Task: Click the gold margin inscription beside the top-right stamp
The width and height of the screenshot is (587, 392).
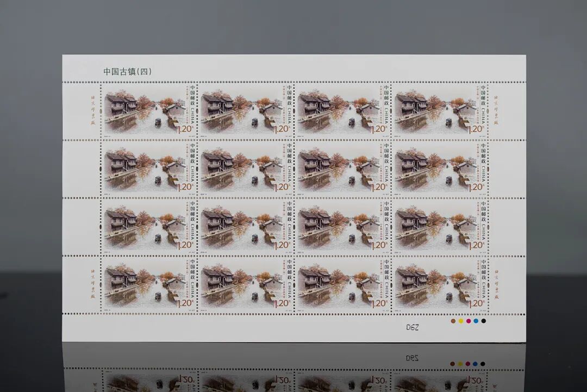Action: tap(497, 110)
